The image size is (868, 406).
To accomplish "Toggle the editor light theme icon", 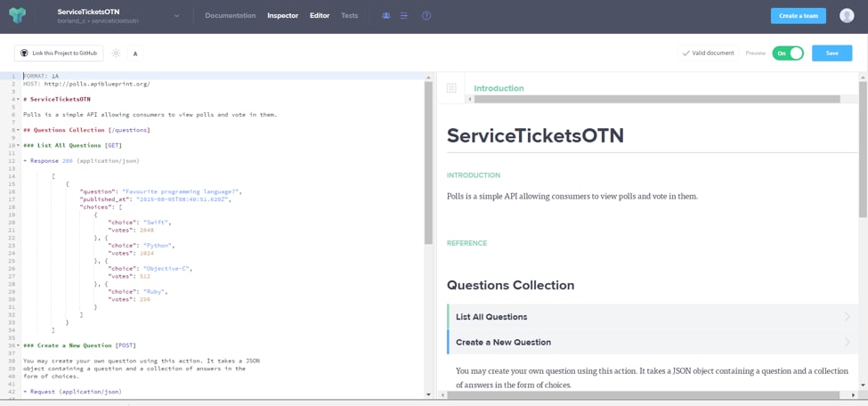I will [116, 53].
